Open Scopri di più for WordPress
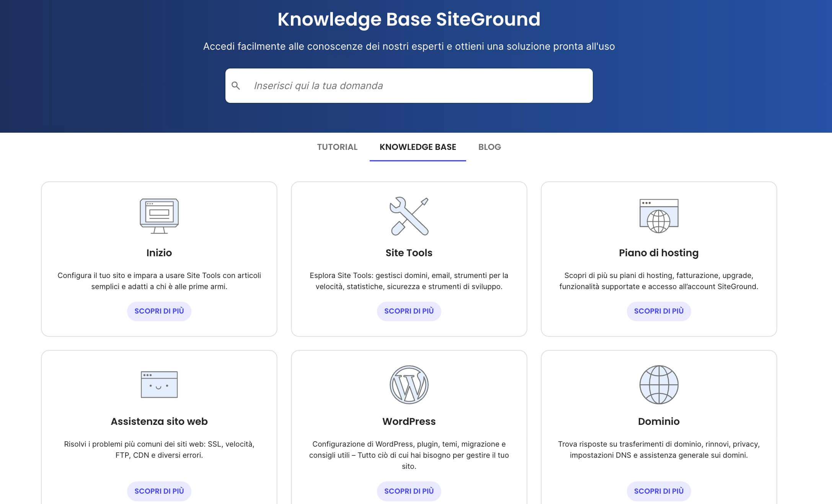The width and height of the screenshot is (832, 504). point(409,491)
